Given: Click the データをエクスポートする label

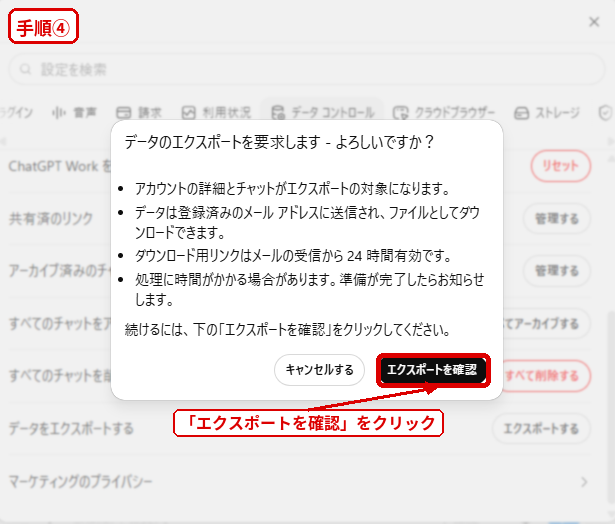Looking at the screenshot, I should 71,428.
